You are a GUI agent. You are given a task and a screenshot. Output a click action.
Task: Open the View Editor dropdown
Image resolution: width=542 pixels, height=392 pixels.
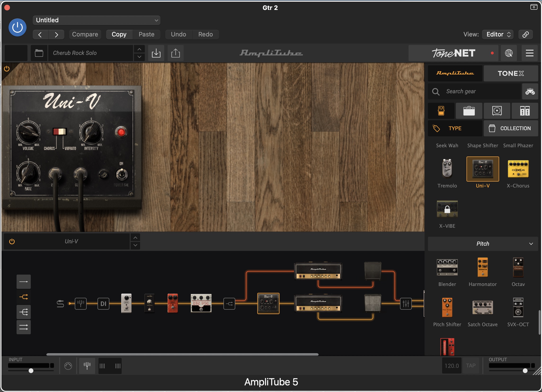coord(498,34)
